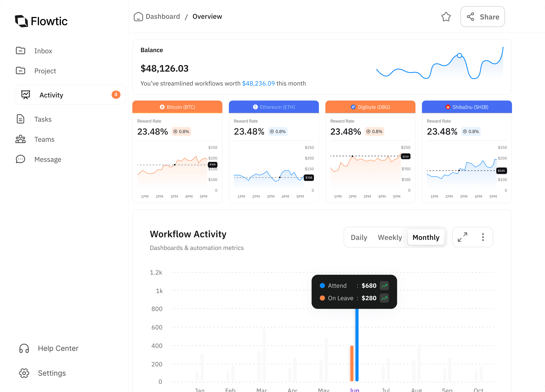
Task: Switch chart view to Weekly
Action: point(390,238)
